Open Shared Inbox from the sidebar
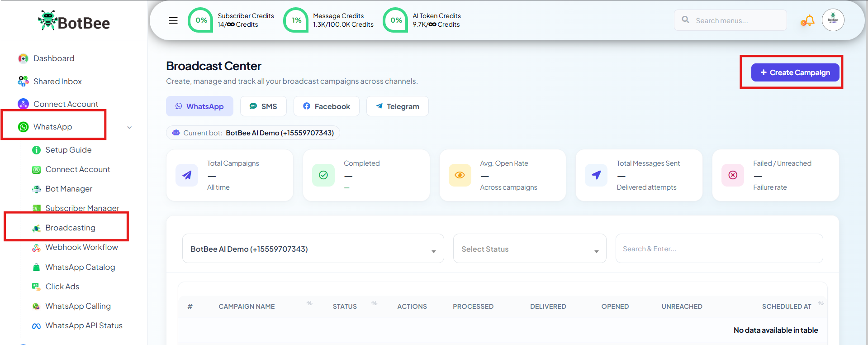This screenshot has width=868, height=345. [57, 81]
